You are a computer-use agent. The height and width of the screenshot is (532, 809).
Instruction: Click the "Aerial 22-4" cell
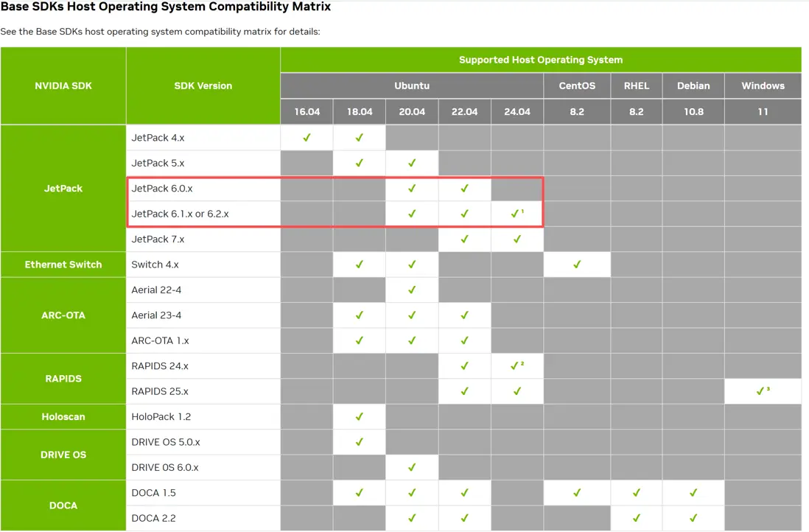[203, 290]
